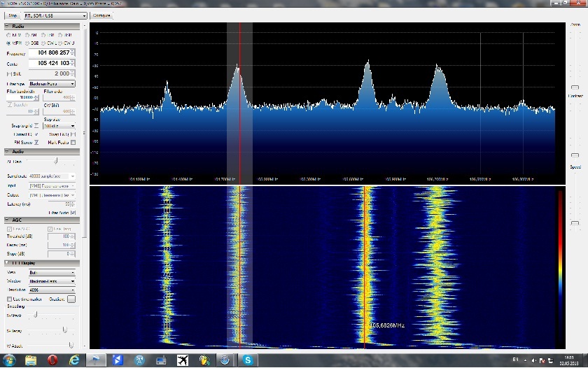Adjust the S-Decay smoothing slider
Image resolution: width=588 pixels, height=368 pixels.
[x=64, y=330]
